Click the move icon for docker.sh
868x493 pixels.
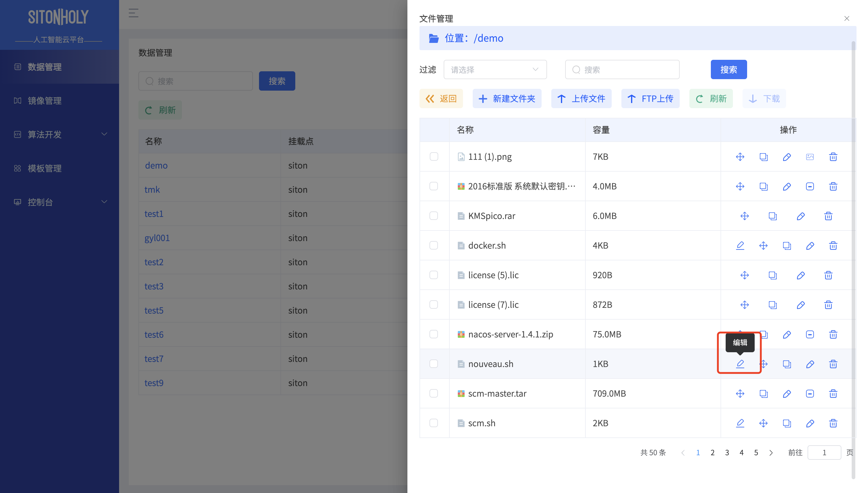(763, 246)
